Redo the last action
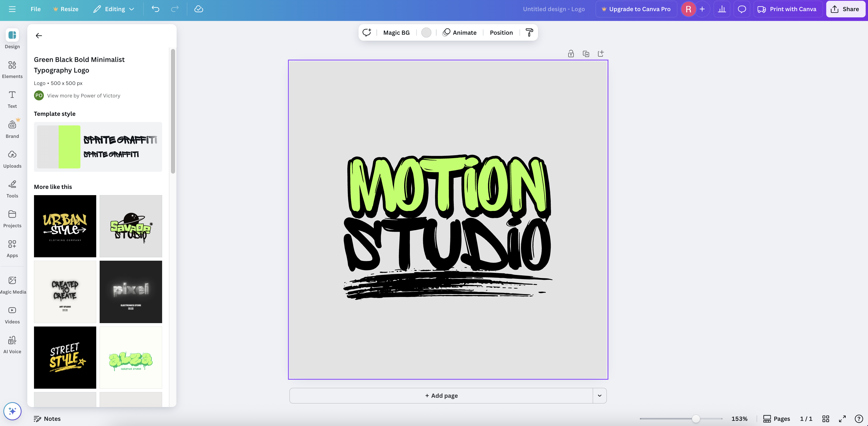Image resolution: width=868 pixels, height=426 pixels. coord(175,9)
